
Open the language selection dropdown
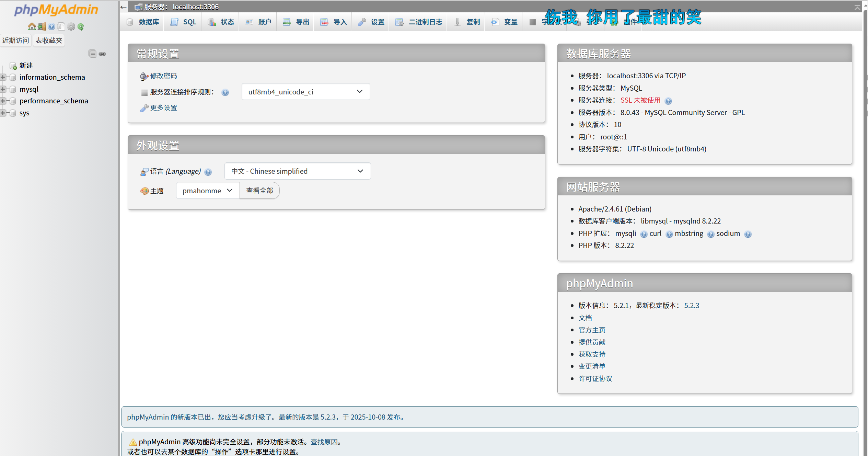pos(297,171)
